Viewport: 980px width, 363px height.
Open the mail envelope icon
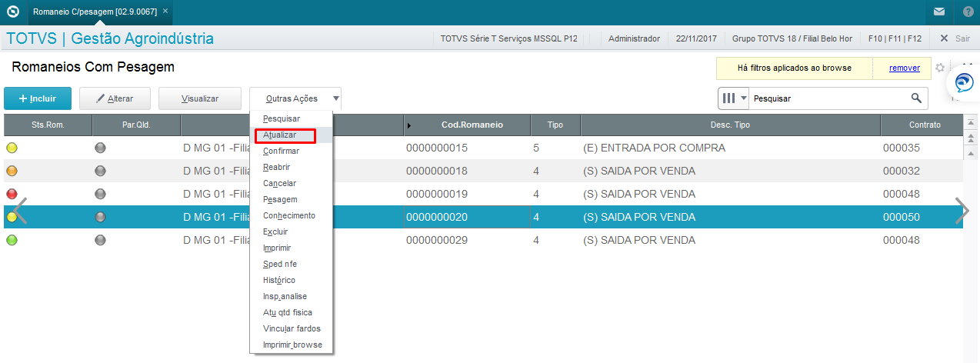(x=939, y=12)
